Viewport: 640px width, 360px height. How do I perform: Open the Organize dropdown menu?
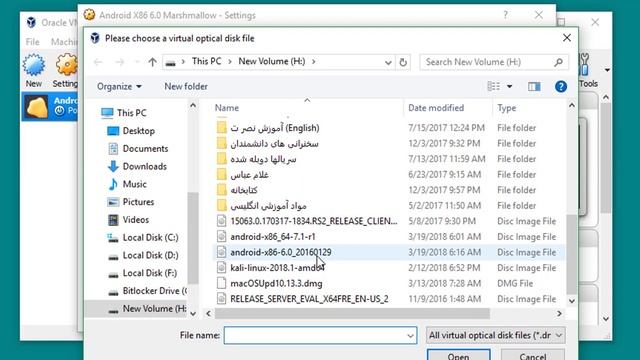[x=119, y=87]
